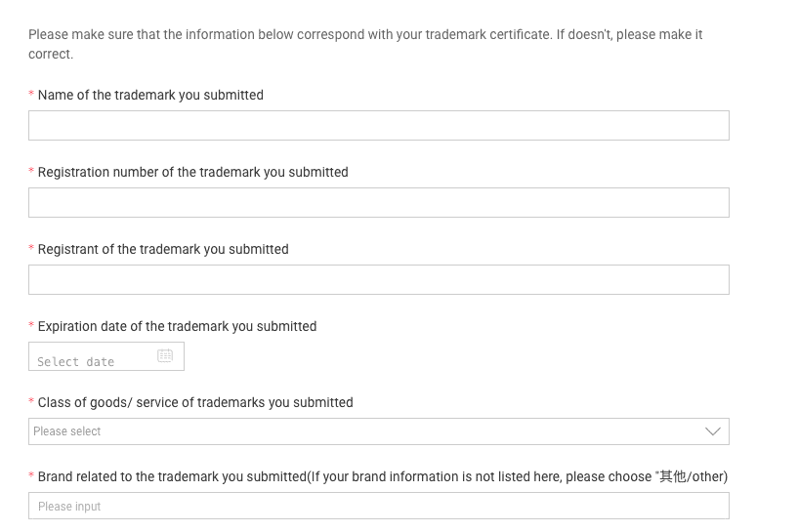
Task: Click the 'Select date' placeholder text
Action: tap(76, 362)
